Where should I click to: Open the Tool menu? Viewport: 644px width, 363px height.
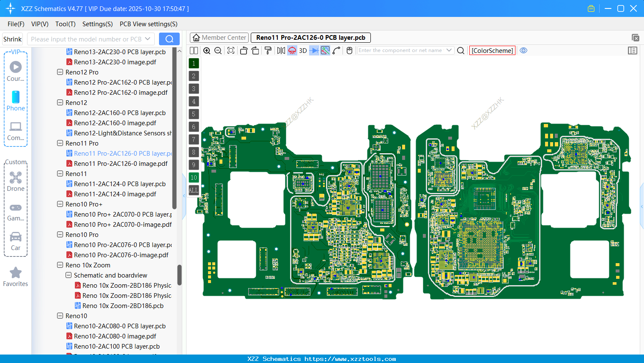click(65, 24)
